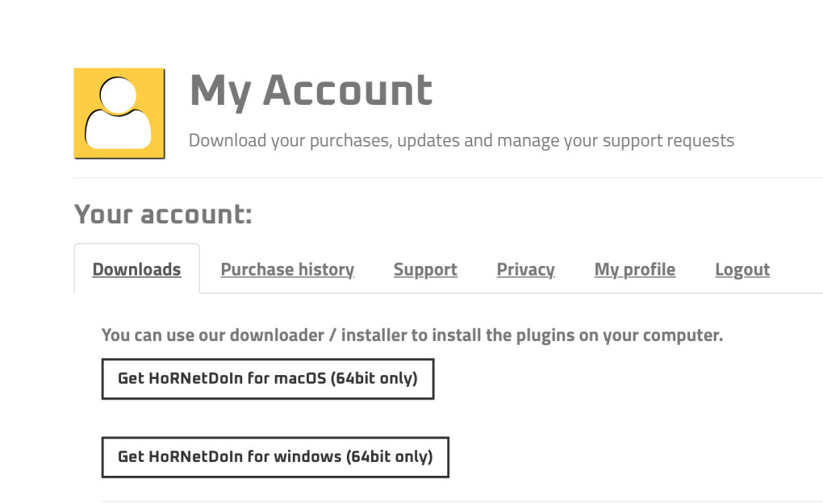Open the Downloads tab

(136, 269)
